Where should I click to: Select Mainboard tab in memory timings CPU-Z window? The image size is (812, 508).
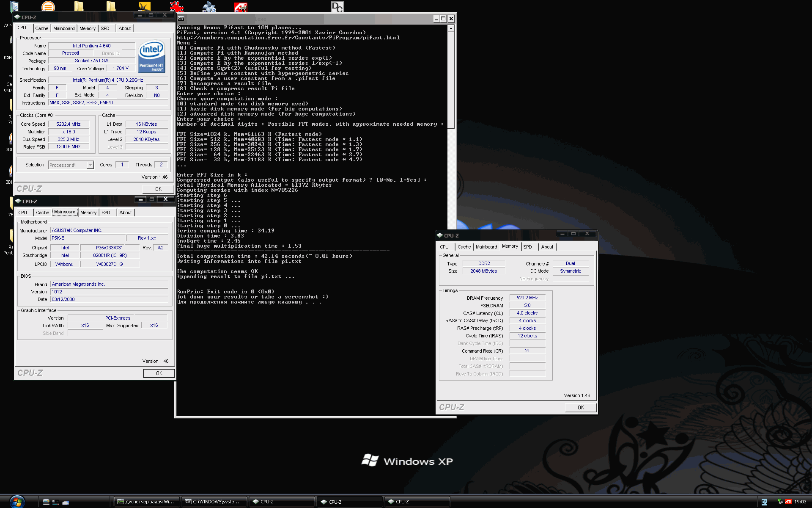tap(486, 247)
